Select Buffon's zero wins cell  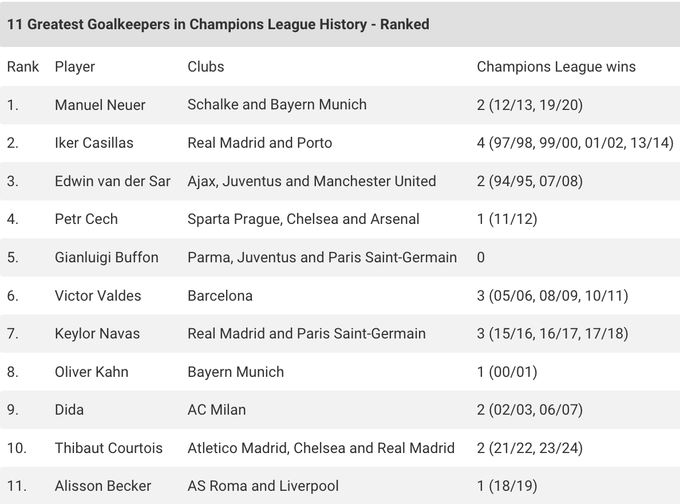coord(481,257)
